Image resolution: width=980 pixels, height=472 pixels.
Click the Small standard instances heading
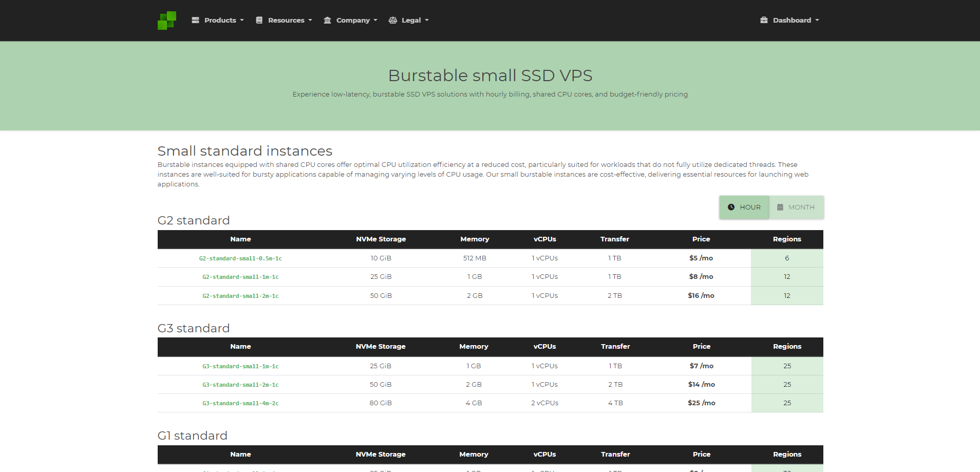click(x=245, y=151)
